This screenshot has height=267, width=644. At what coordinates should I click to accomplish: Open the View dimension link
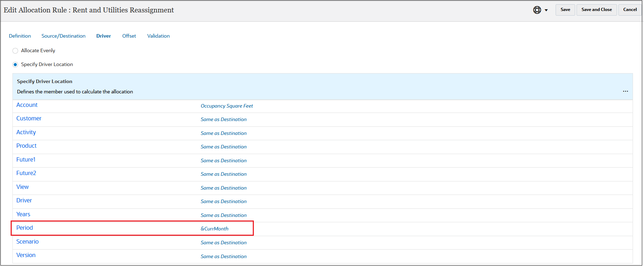(x=22, y=187)
